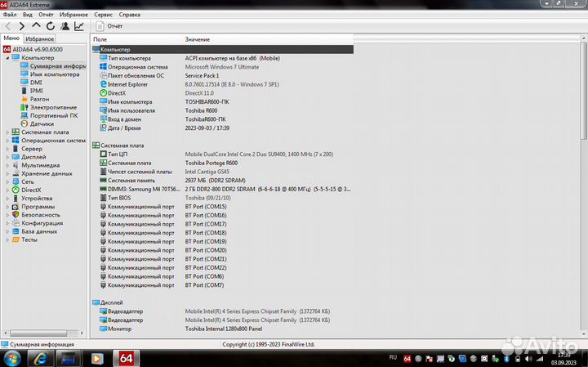The image size is (588, 367).
Task: Open the DirectX 11.0 value link
Action: 199,93
